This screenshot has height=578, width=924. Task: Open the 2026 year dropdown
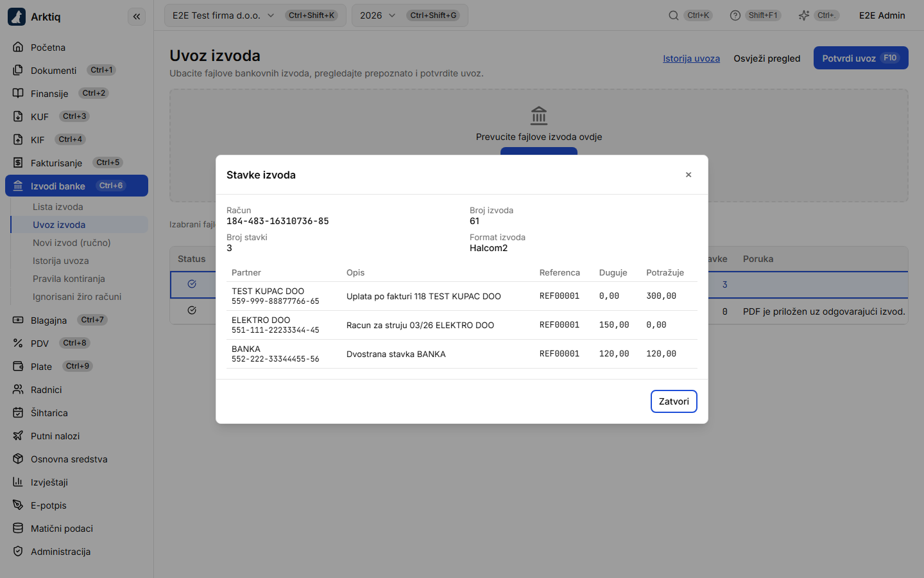click(410, 15)
